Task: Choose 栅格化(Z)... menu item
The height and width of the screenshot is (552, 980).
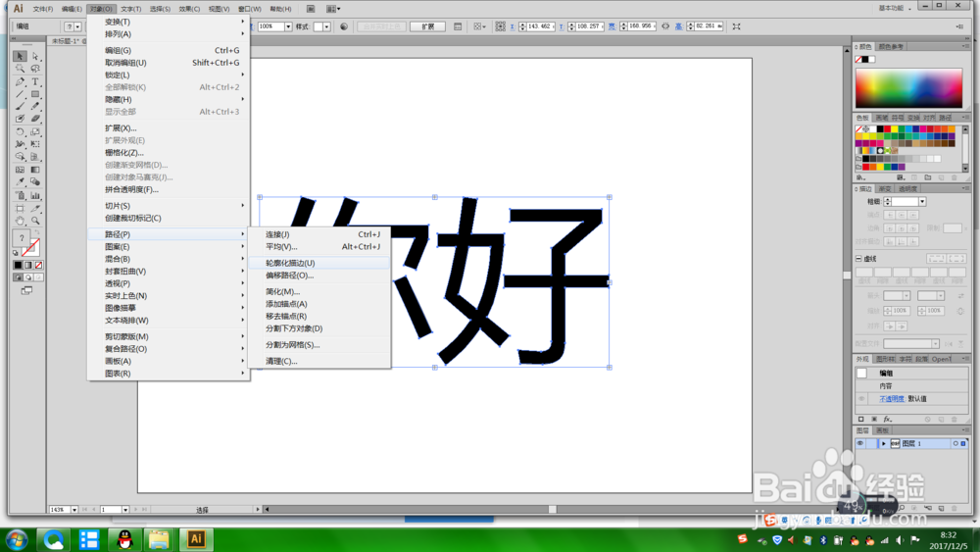Action: point(169,153)
